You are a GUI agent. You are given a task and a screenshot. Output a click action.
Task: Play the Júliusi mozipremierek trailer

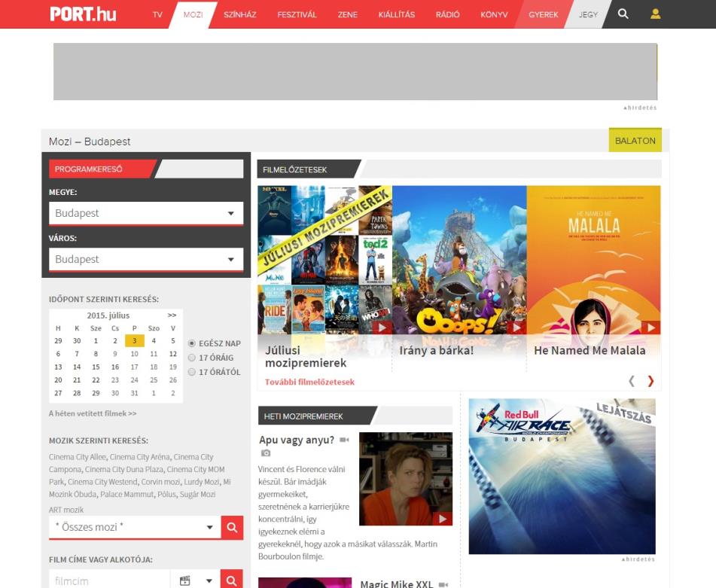coord(382,328)
